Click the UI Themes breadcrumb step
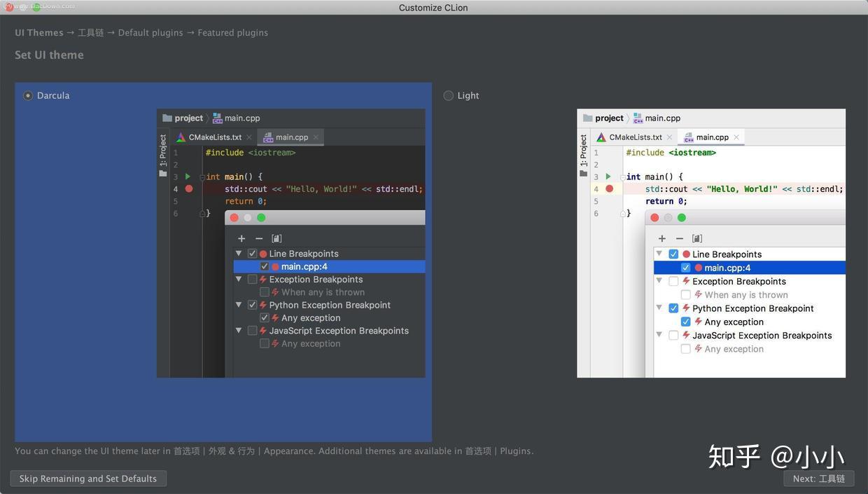Screen dimensions: 868x494 pyautogui.click(x=39, y=33)
